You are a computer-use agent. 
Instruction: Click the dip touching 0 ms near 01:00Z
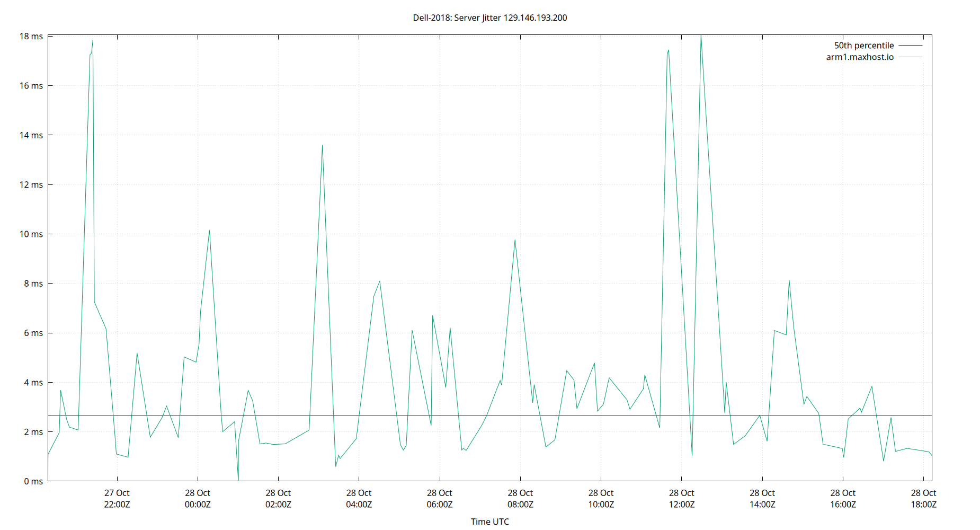click(x=239, y=480)
